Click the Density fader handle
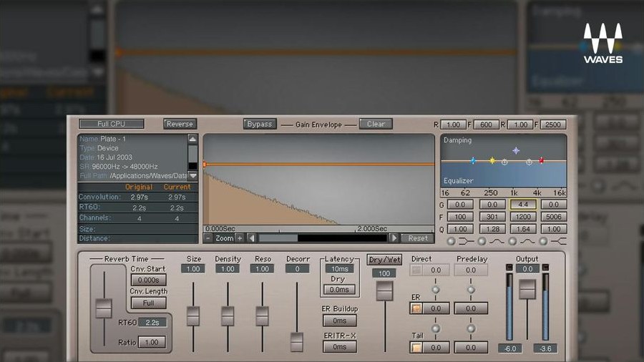The height and width of the screenshot is (362, 644). [x=228, y=316]
